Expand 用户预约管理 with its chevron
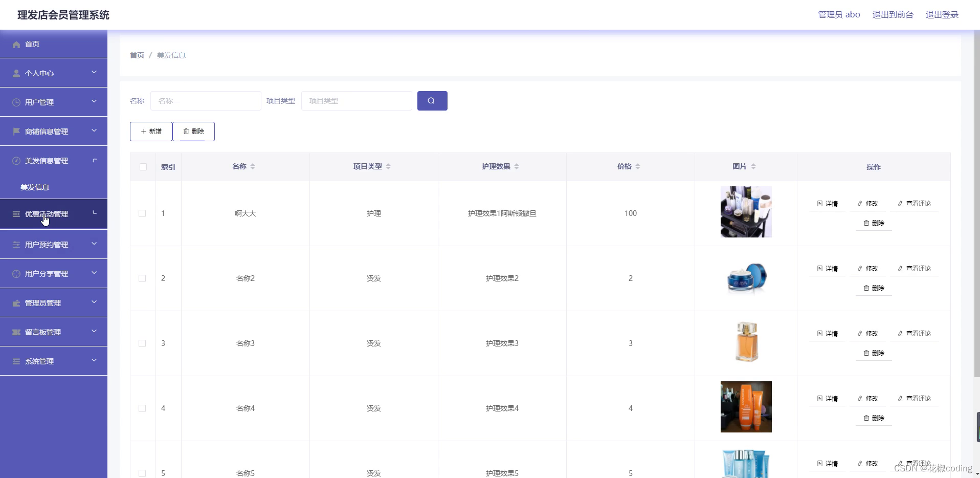The height and width of the screenshot is (478, 980). (94, 244)
